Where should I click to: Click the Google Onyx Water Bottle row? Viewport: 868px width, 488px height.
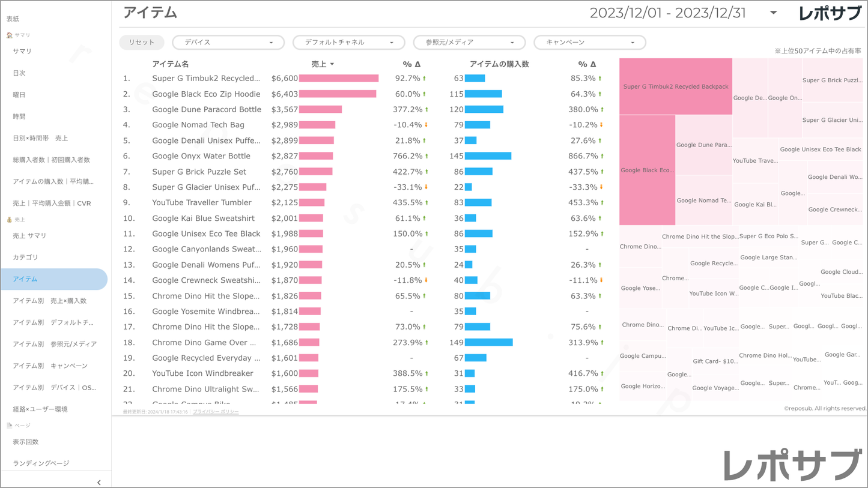pos(201,156)
